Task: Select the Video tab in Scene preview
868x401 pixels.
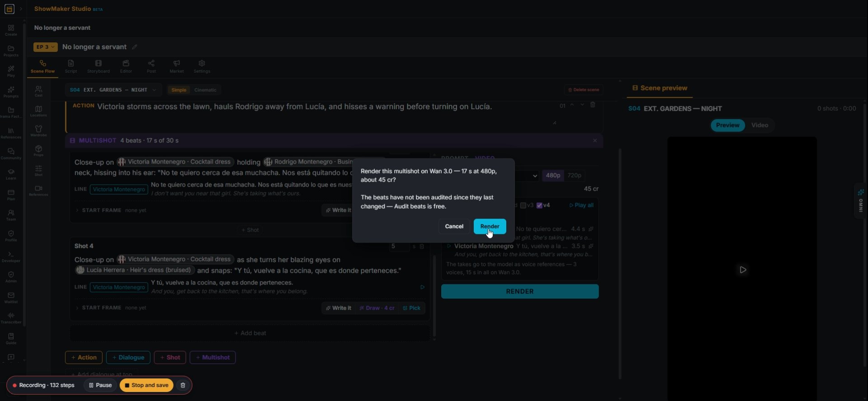Action: tap(759, 125)
